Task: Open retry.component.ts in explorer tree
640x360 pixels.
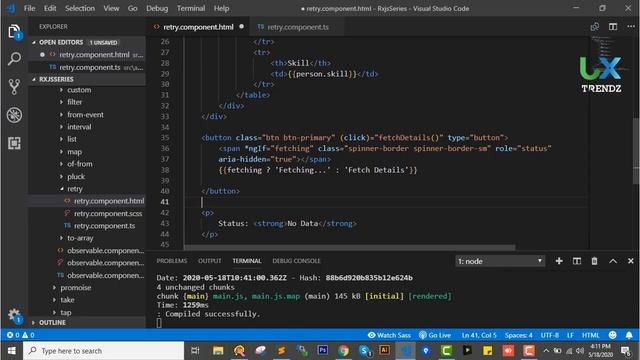Action: point(104,226)
